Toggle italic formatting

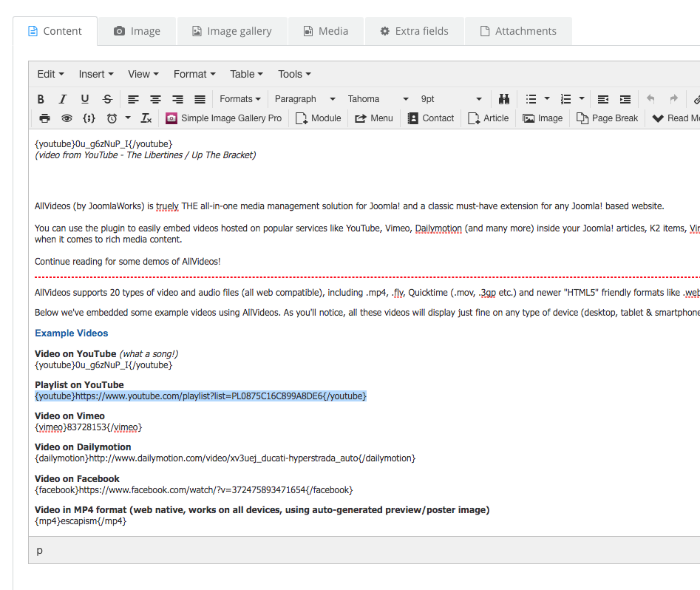pos(63,99)
